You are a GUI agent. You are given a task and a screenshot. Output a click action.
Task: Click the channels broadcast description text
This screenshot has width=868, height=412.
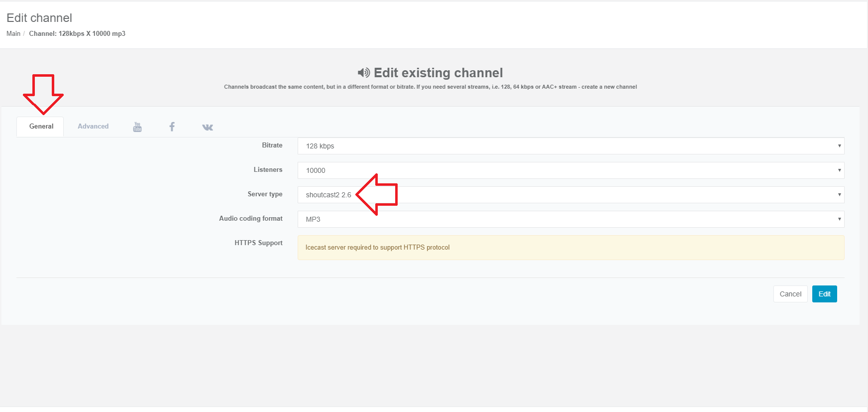(431, 87)
